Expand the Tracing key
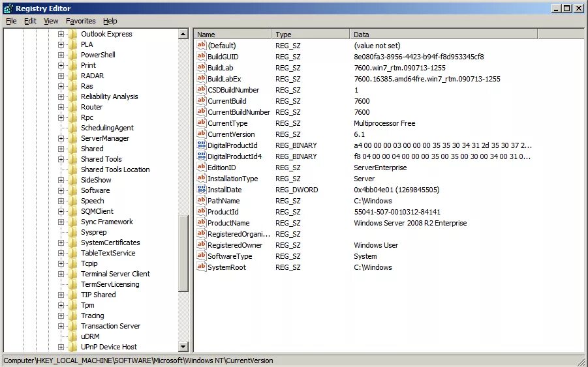The height and width of the screenshot is (367, 588). coord(61,316)
